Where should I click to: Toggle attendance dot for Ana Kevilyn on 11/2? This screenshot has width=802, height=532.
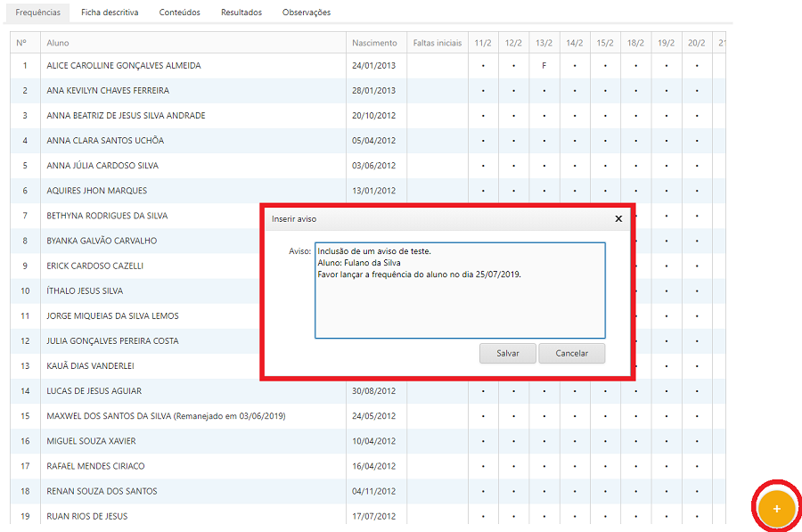pos(483,91)
